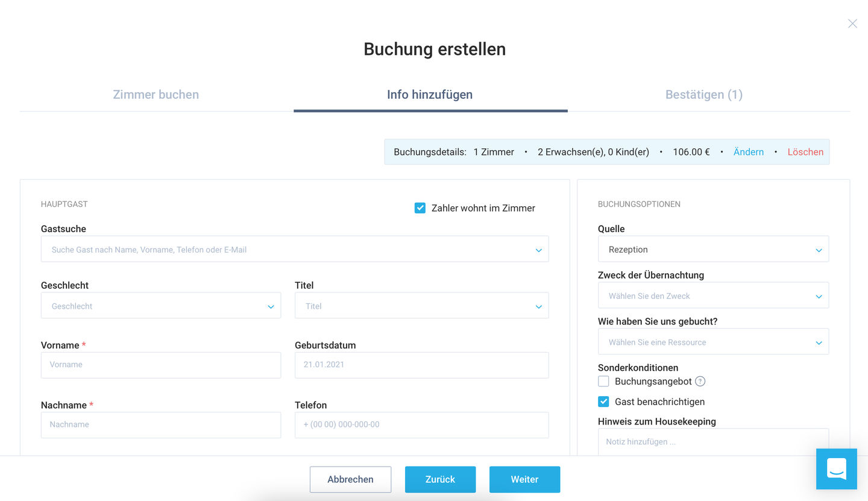Screen dimensions: 868x501
Task: Focus the Nachname input field
Action: 161,424
